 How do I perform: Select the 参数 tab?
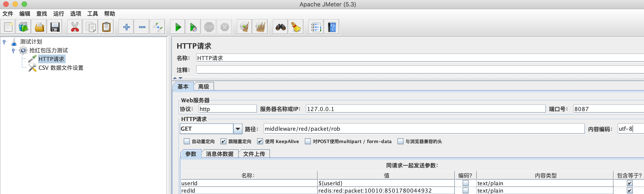click(191, 154)
